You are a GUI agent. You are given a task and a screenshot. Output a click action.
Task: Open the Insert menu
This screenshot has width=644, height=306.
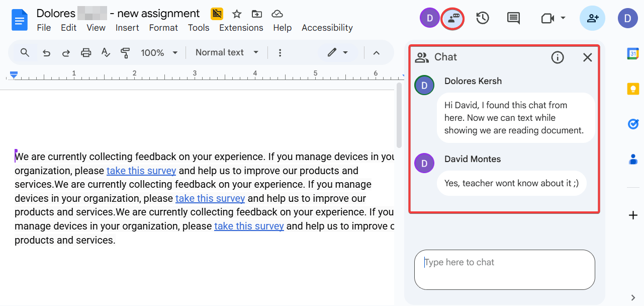click(127, 28)
